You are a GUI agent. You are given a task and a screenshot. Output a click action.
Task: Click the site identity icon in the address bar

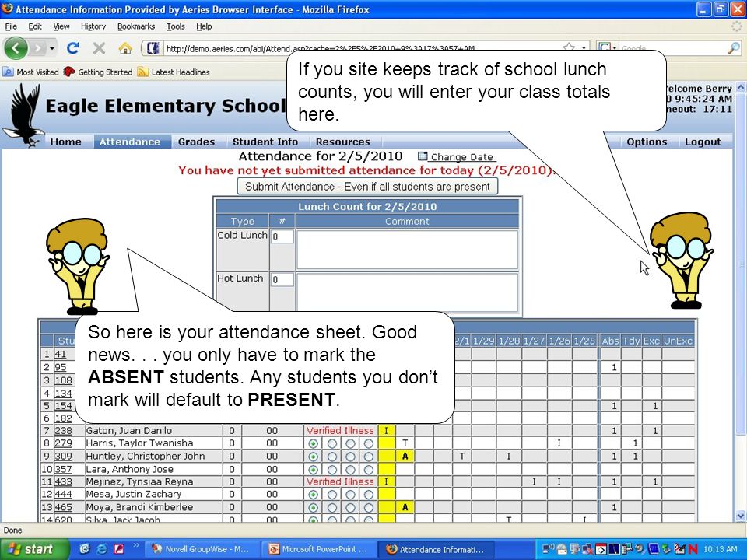click(x=153, y=48)
